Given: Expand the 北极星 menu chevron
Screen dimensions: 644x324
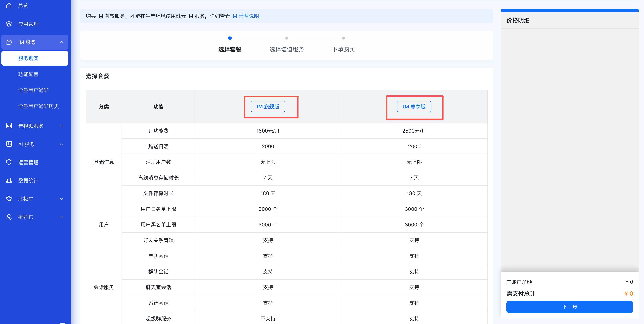Looking at the screenshot, I should [61, 199].
